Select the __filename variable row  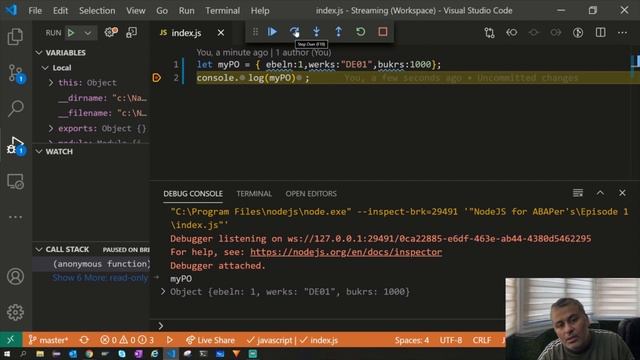(91, 113)
